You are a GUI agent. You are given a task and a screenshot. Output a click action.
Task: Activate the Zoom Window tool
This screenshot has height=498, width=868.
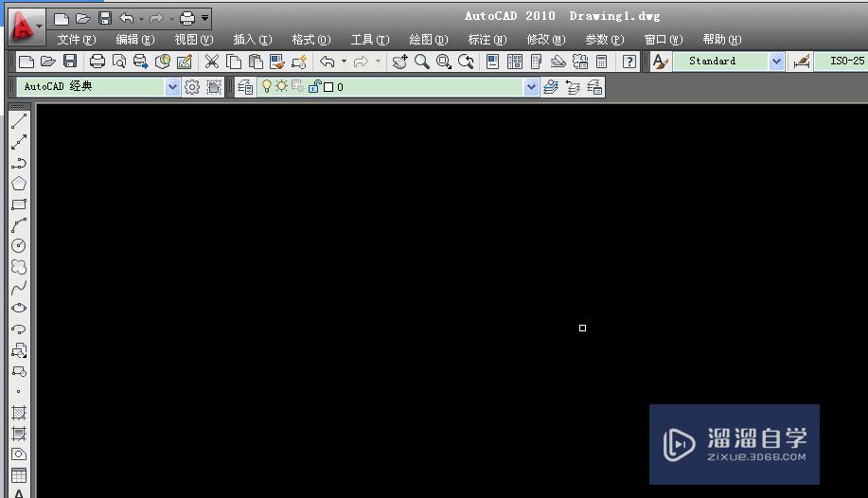(443, 62)
